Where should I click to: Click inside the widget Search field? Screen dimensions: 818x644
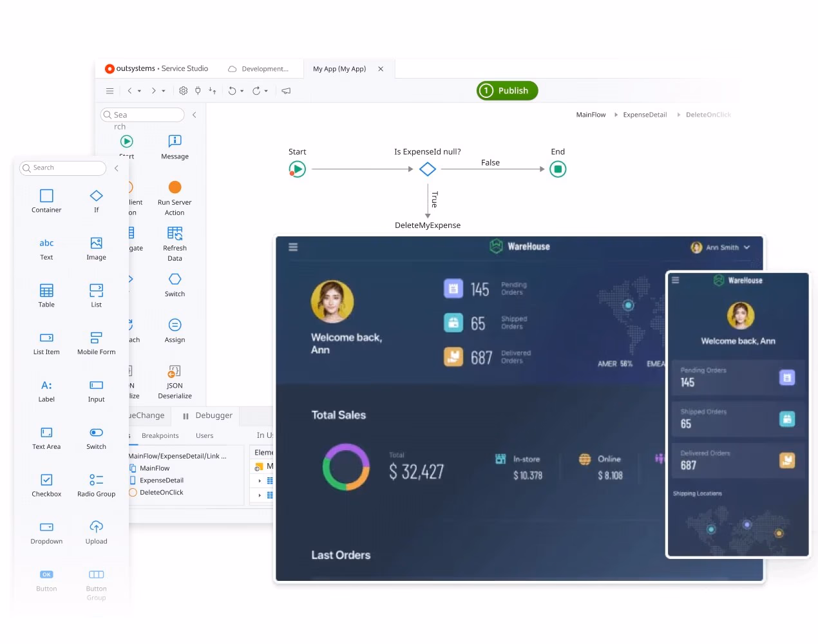(62, 167)
